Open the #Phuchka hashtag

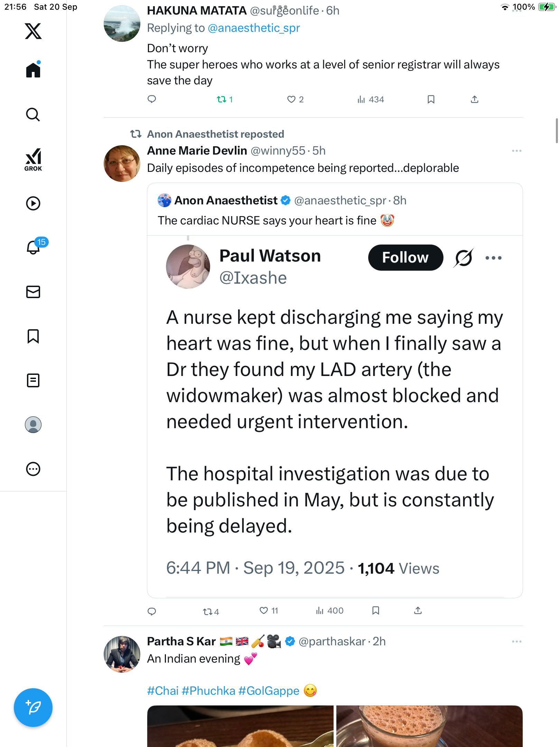click(x=208, y=691)
